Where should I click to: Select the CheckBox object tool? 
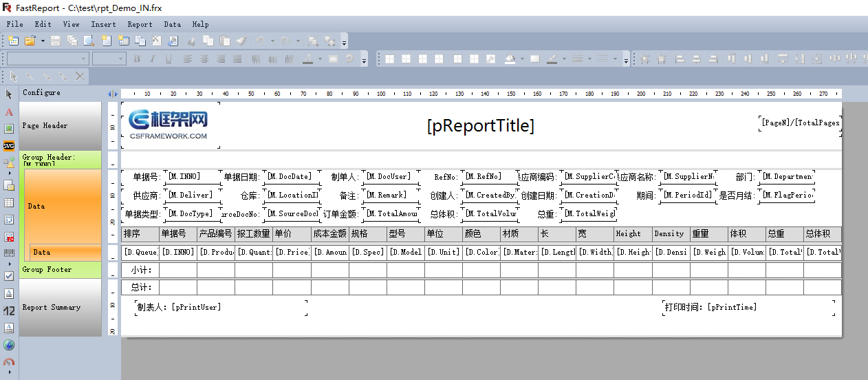click(9, 275)
